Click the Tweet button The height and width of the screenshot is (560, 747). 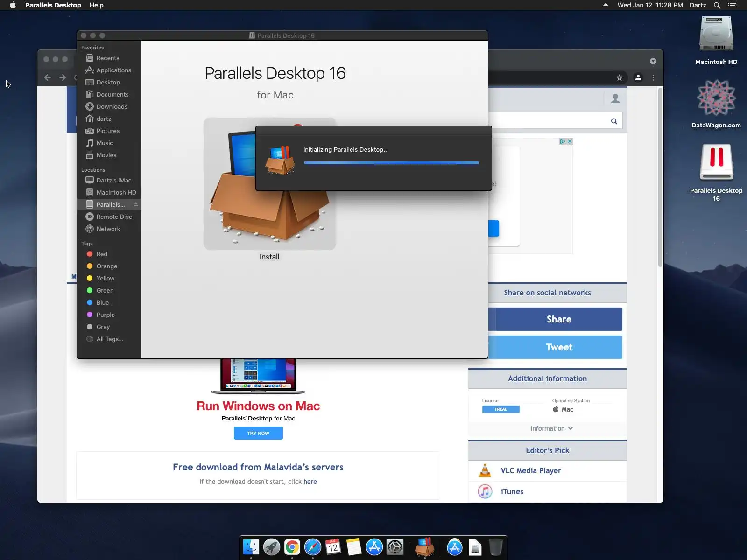tap(555, 347)
